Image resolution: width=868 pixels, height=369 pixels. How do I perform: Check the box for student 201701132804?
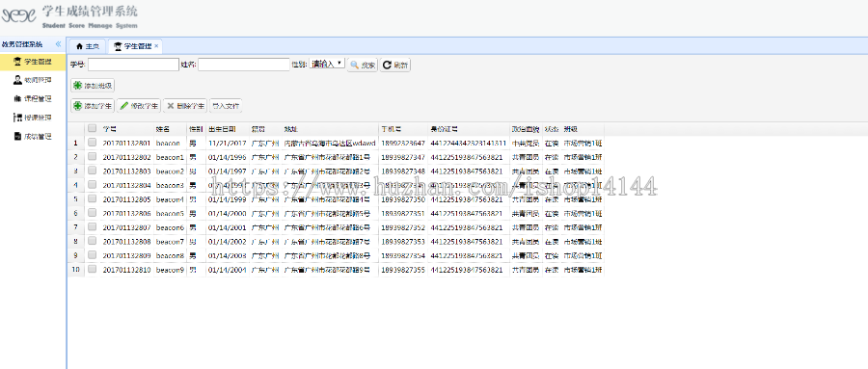coord(92,185)
